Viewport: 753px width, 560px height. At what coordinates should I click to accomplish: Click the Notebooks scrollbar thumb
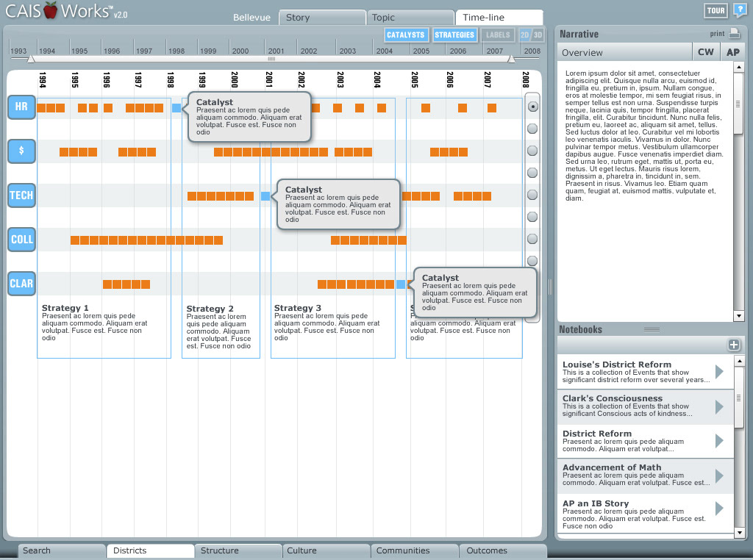[740, 398]
